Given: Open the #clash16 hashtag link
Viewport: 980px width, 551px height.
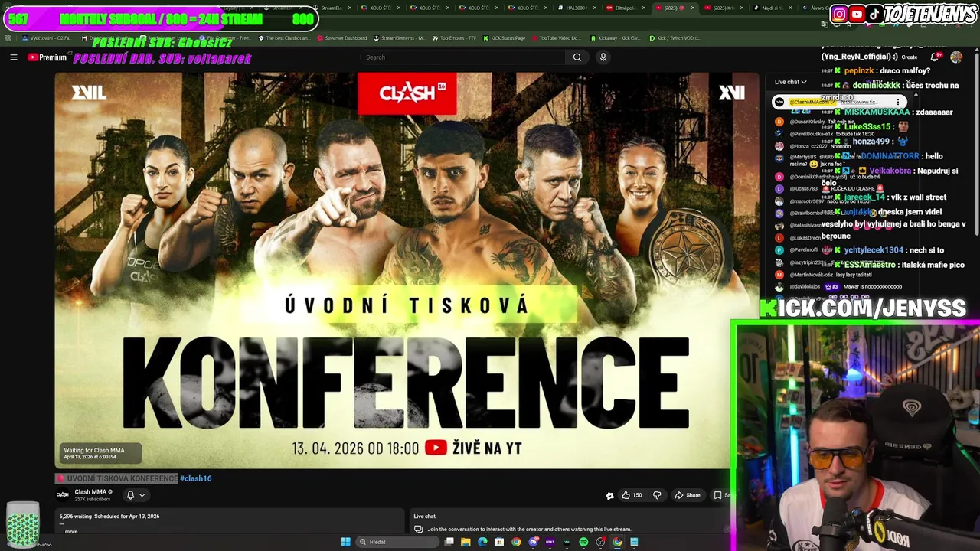Looking at the screenshot, I should 196,478.
